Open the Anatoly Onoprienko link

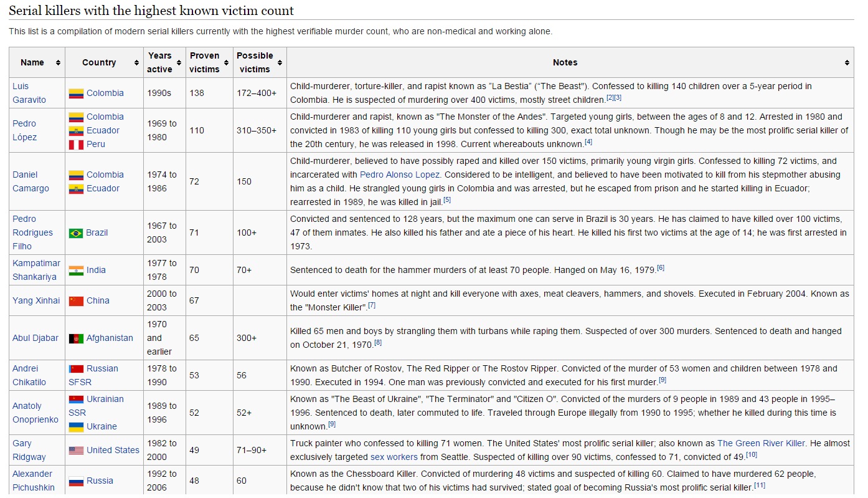click(36, 413)
